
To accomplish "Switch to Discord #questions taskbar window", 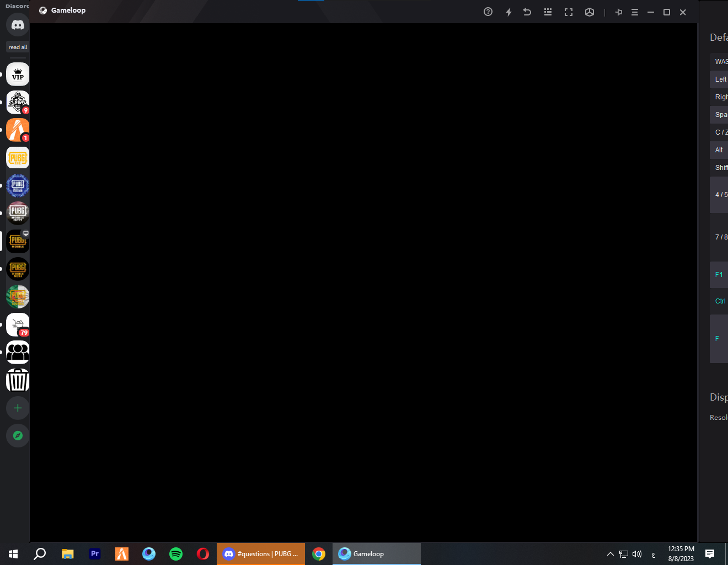I will point(261,554).
